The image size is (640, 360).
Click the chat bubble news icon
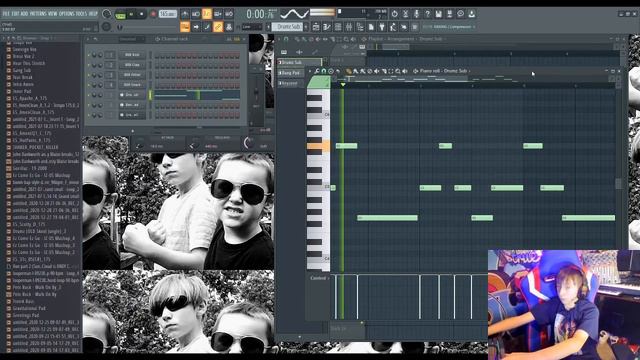(x=460, y=14)
